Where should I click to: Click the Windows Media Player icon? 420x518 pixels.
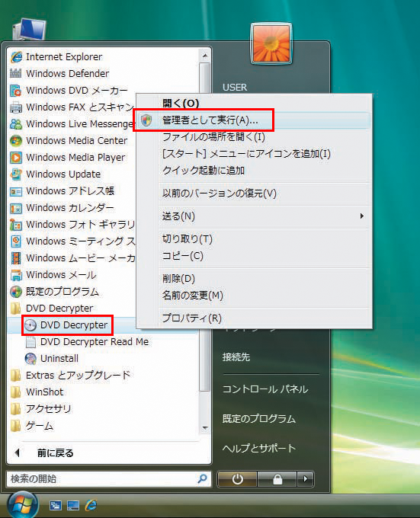click(x=16, y=158)
